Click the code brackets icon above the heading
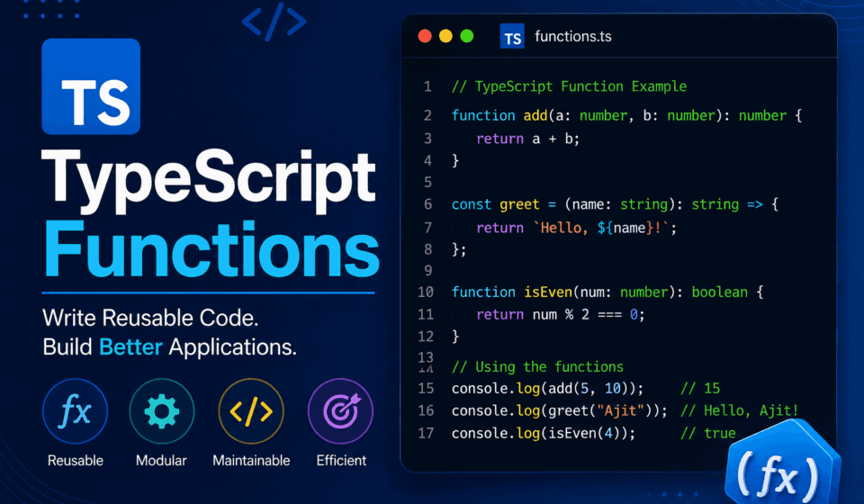 click(x=274, y=22)
